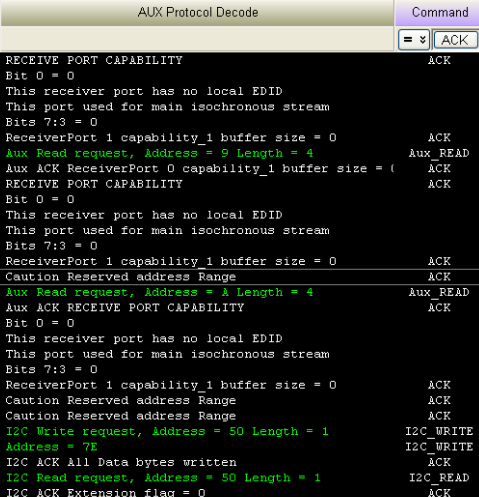The height and width of the screenshot is (497, 479).
Task: Select the Aux Read request Address A row
Action: coord(239,292)
